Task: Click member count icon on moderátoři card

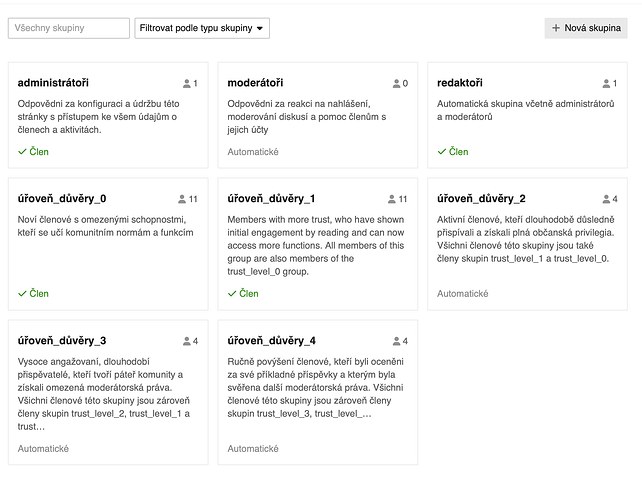Action: coord(396,84)
